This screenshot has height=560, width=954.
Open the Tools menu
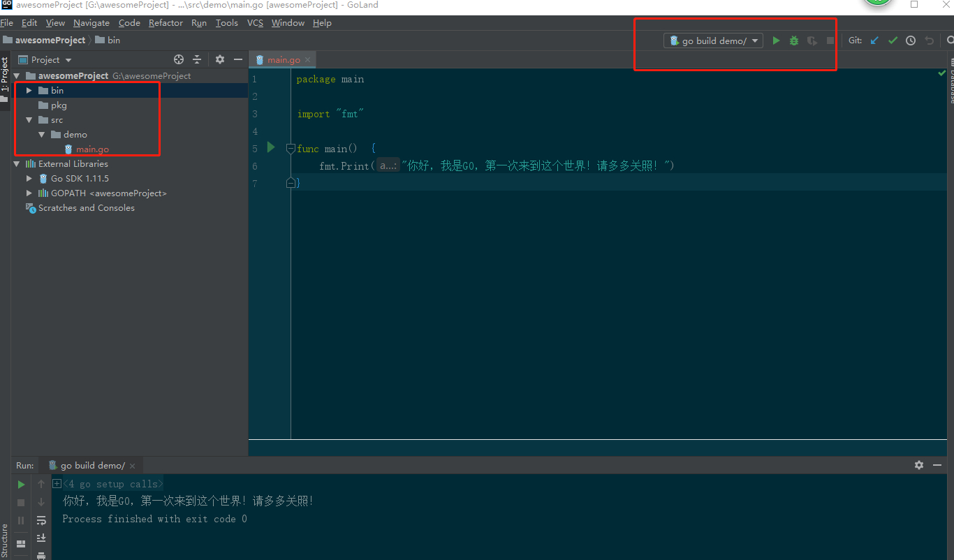[226, 22]
